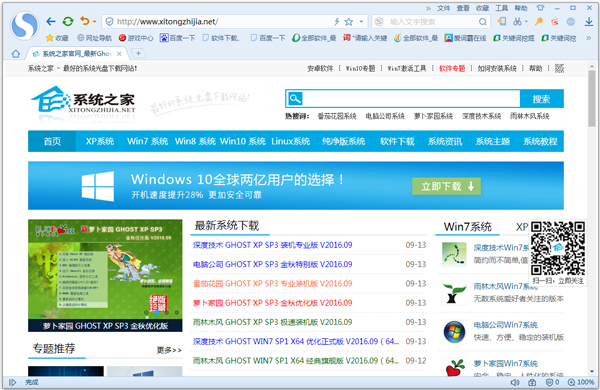Toggle the sound mute icon in status bar

[x=515, y=382]
